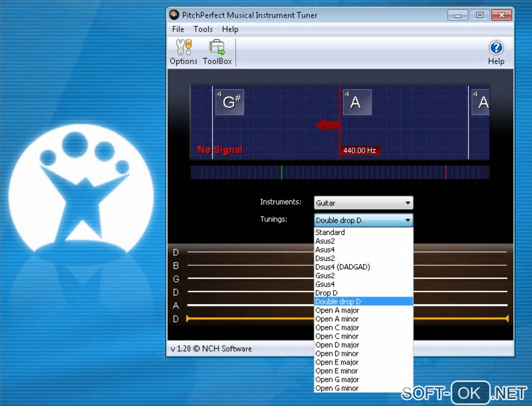The width and height of the screenshot is (532, 406).
Task: Click the v 1.20 NCH Software status text
Action: tap(211, 349)
